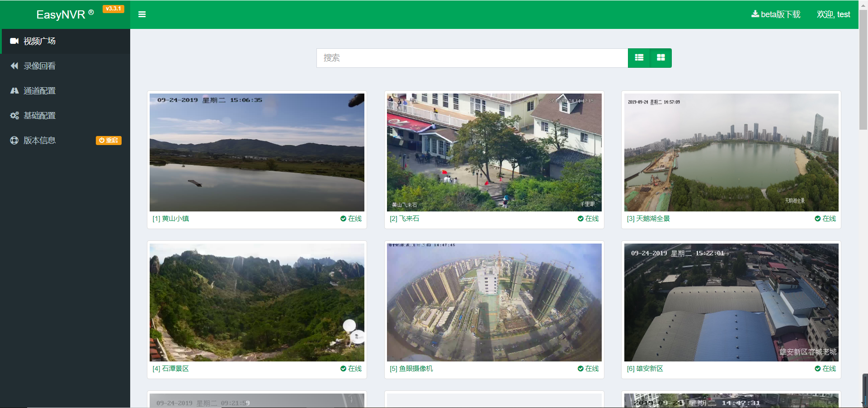
Task: Open the 欢迎, test user menu
Action: 833,14
